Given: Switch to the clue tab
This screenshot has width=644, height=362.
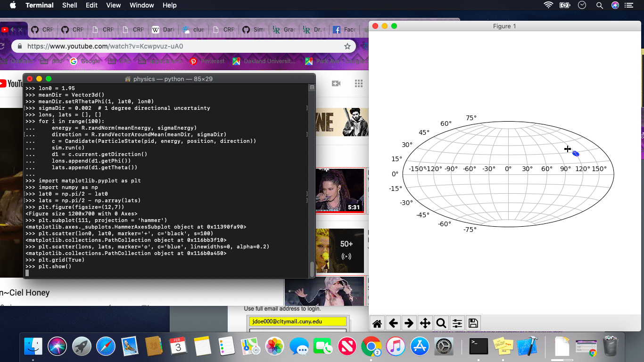Looking at the screenshot, I should point(193,29).
